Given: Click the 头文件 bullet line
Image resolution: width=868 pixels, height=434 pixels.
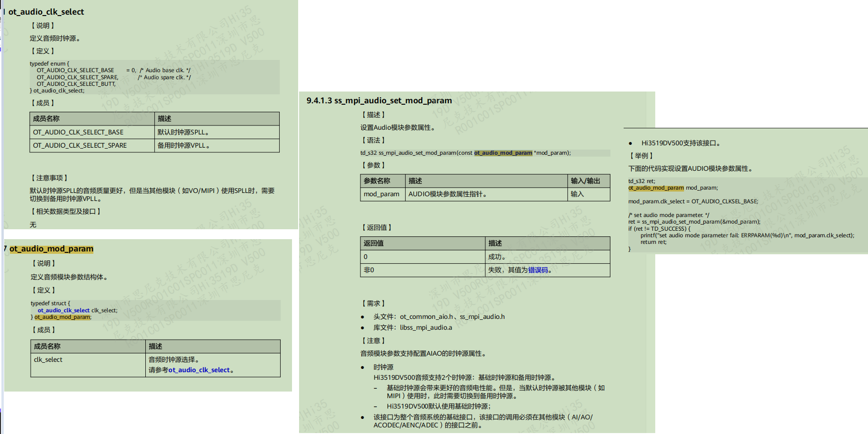Looking at the screenshot, I should (439, 317).
